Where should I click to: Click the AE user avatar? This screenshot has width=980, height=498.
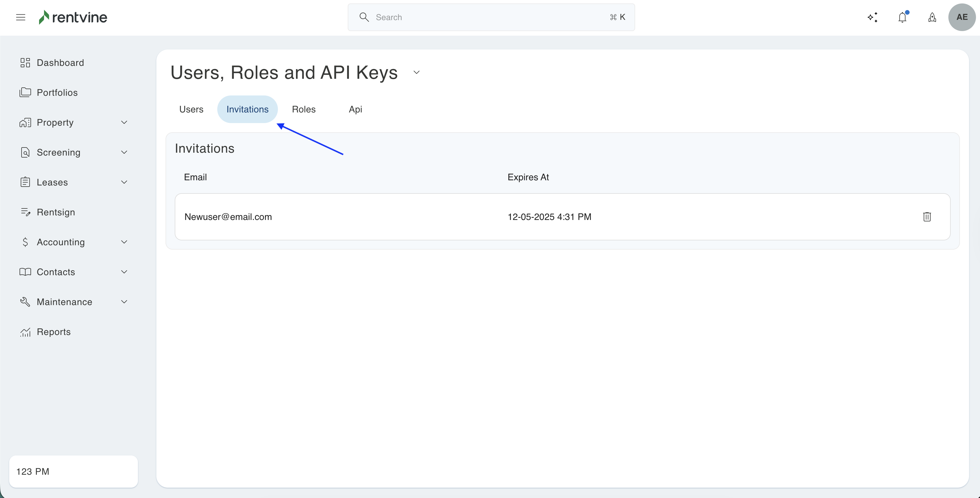pyautogui.click(x=961, y=17)
